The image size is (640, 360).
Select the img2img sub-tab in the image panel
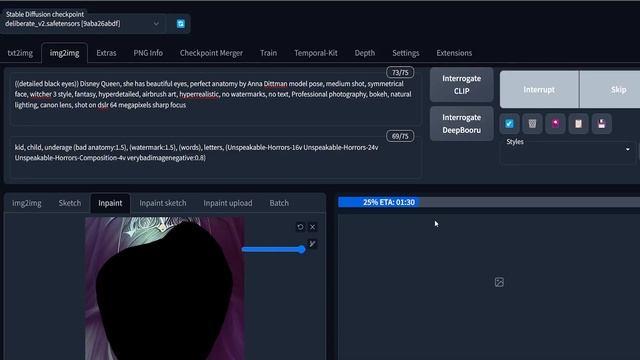pyautogui.click(x=27, y=203)
